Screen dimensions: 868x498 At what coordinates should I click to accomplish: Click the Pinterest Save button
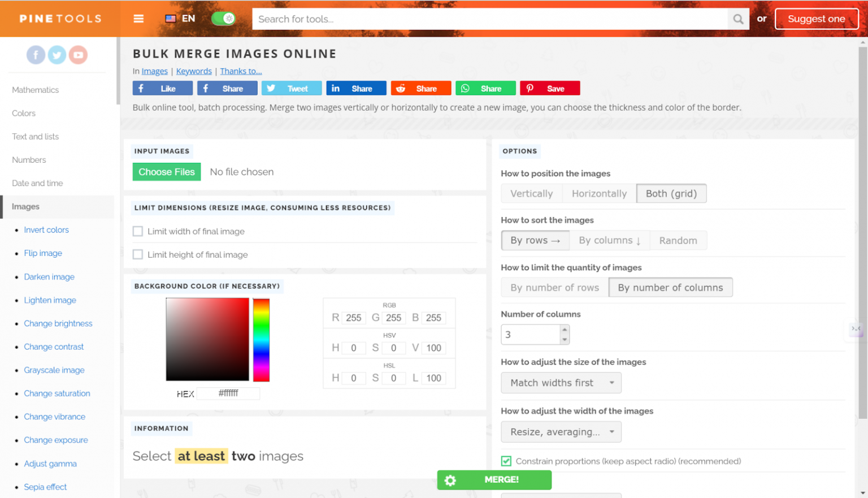pos(549,89)
